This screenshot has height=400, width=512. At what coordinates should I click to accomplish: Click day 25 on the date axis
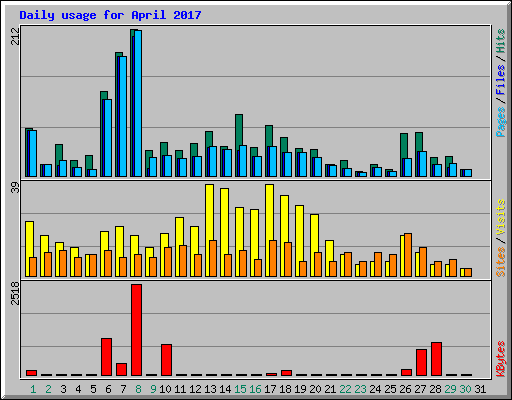coord(390,389)
